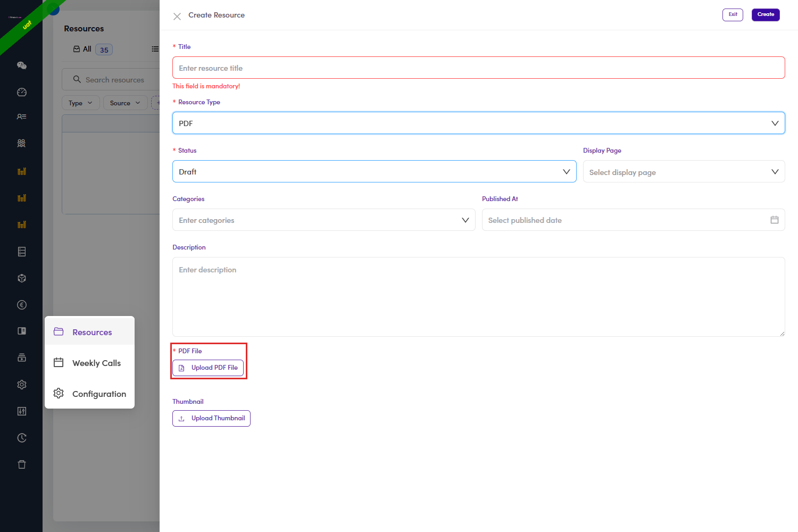The image size is (798, 532).
Task: Open the trash bin sidebar icon
Action: pyautogui.click(x=22, y=464)
